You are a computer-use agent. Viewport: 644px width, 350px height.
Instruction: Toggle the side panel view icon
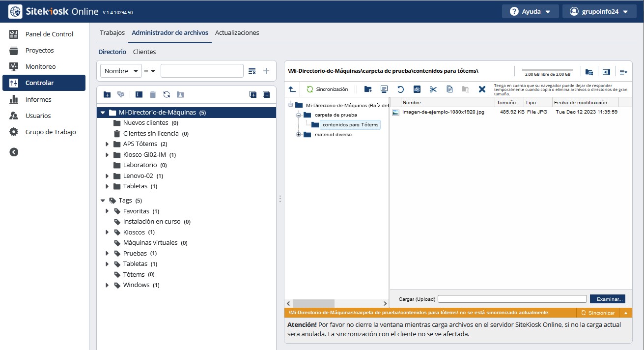pos(606,72)
